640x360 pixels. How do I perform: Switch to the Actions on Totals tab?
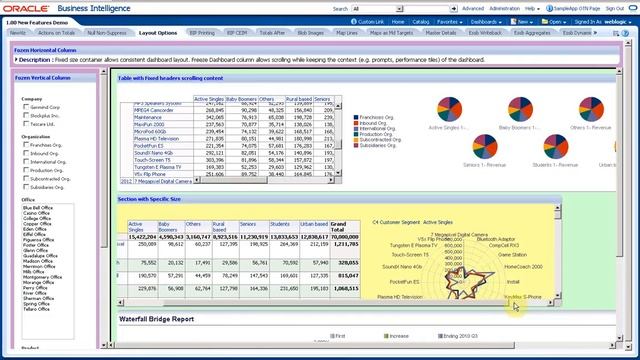click(x=56, y=33)
